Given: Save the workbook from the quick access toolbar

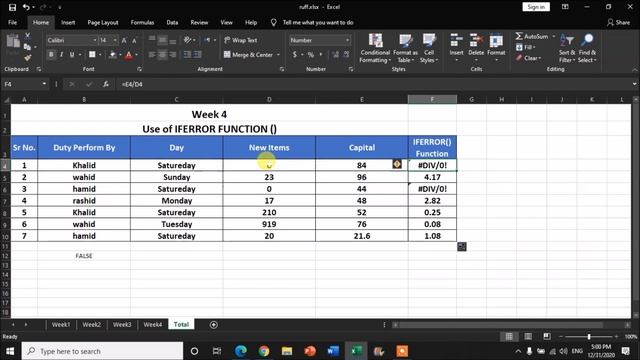Looking at the screenshot, I should [x=12, y=7].
